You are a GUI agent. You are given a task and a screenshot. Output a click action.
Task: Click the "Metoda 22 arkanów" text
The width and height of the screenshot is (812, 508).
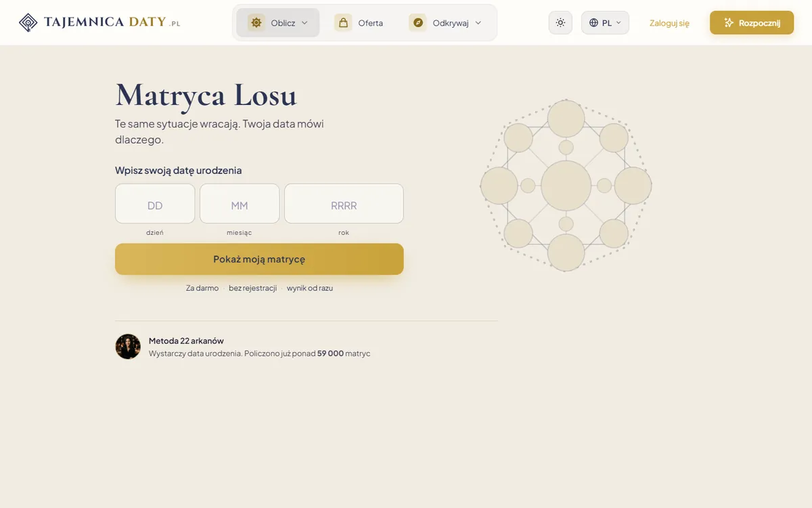[x=186, y=341]
